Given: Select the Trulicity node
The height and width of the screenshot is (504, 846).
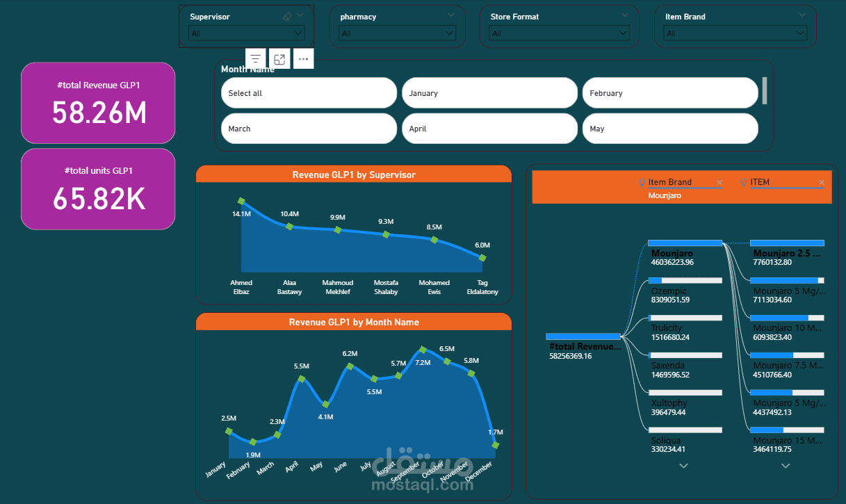Looking at the screenshot, I should coord(685,328).
